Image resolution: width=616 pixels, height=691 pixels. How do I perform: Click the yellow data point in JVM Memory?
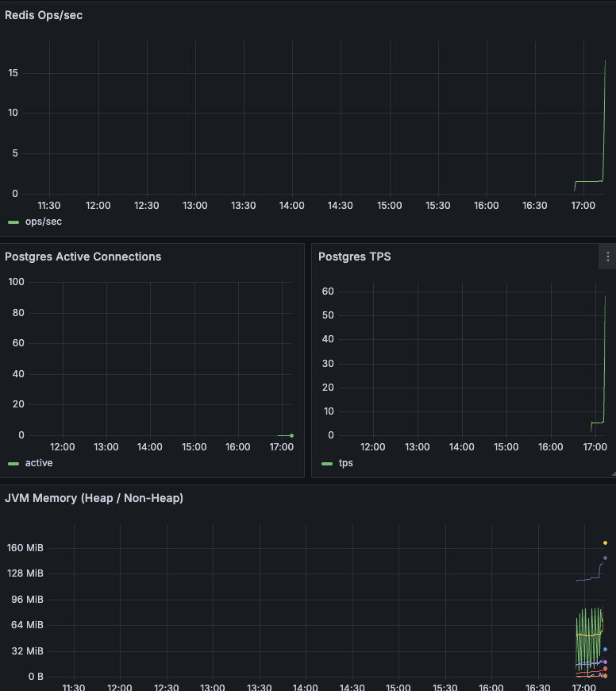point(605,543)
